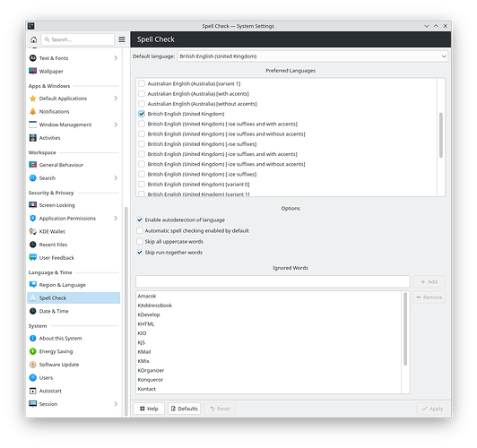Click the Energy Saving icon
This screenshot has height=448, width=477.
click(x=33, y=351)
